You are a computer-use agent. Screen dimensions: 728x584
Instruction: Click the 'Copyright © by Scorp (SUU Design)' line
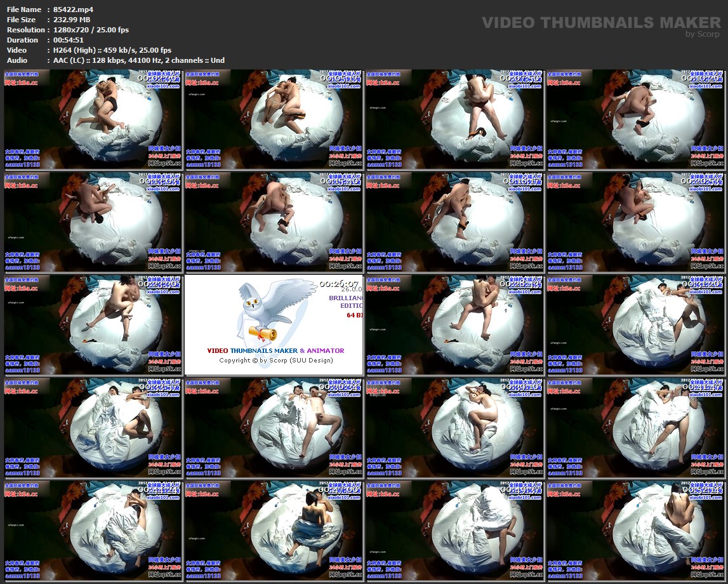click(275, 361)
